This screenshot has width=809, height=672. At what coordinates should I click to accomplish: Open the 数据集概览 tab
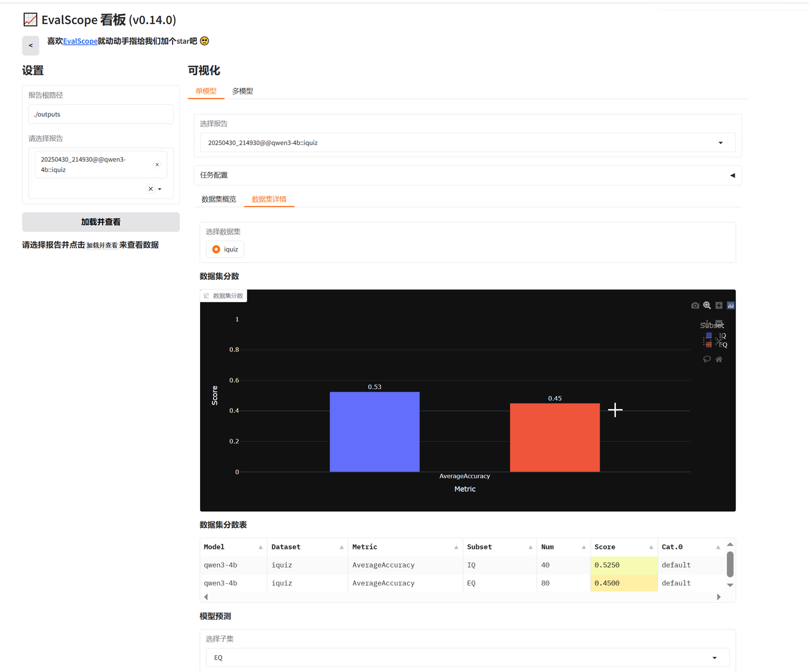click(x=219, y=198)
